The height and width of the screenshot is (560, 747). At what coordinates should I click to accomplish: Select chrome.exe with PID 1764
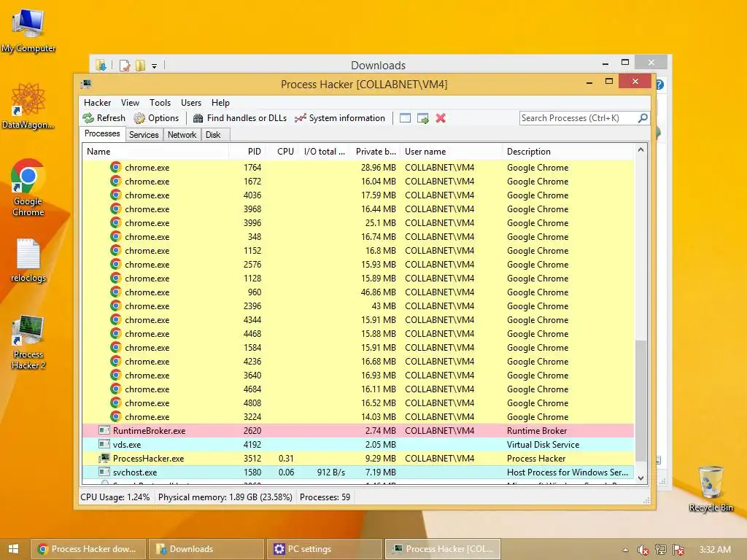(x=358, y=168)
